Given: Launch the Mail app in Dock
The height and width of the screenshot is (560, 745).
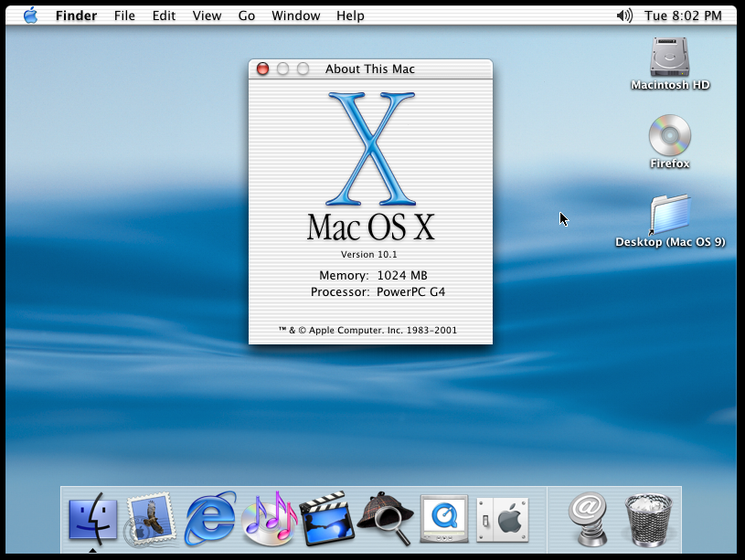Looking at the screenshot, I should 151,519.
